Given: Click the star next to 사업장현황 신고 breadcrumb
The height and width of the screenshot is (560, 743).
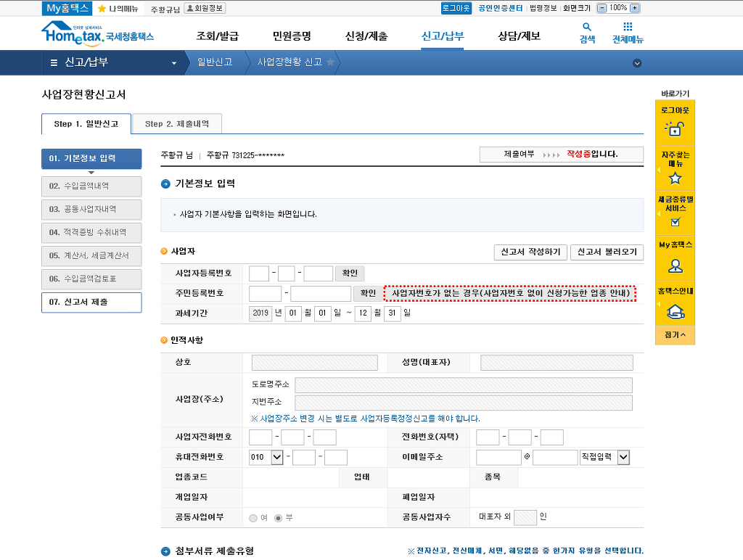Looking at the screenshot, I should coord(330,62).
